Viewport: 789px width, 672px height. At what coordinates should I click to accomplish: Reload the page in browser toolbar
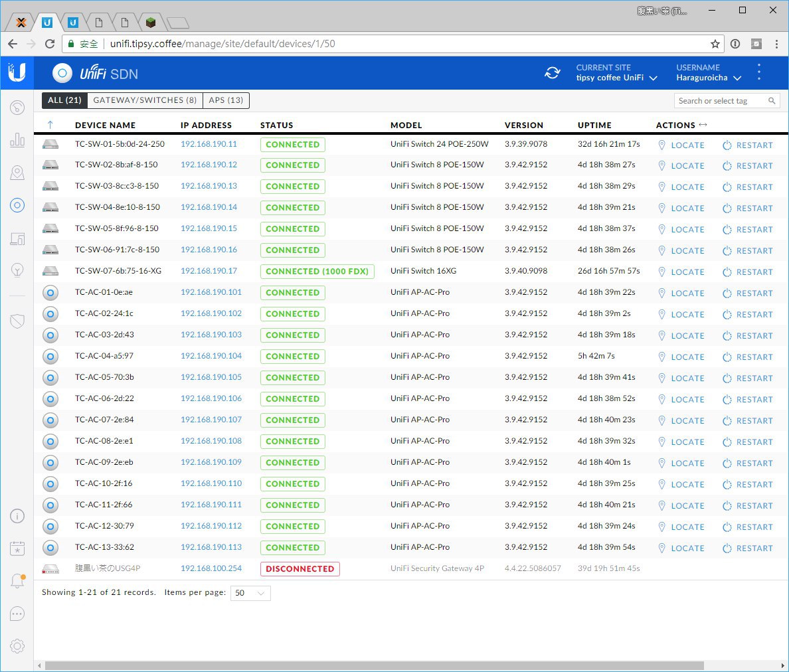(49, 44)
